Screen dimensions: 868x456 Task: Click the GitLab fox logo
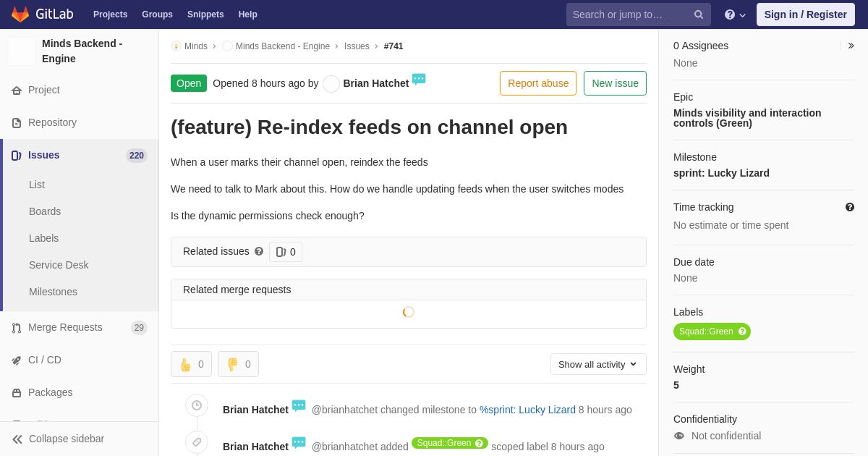pyautogui.click(x=20, y=14)
